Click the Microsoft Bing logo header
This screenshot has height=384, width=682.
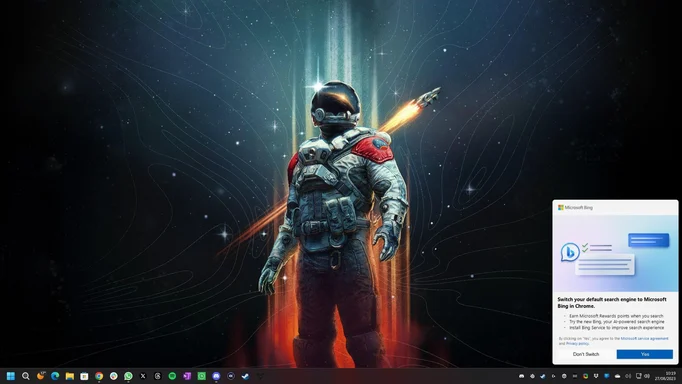pos(575,207)
